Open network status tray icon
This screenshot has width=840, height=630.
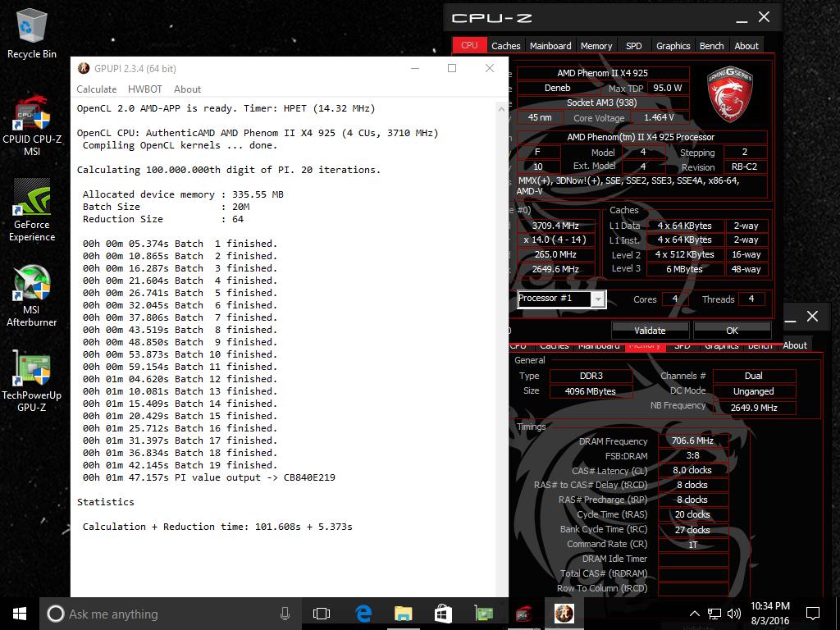click(x=714, y=614)
